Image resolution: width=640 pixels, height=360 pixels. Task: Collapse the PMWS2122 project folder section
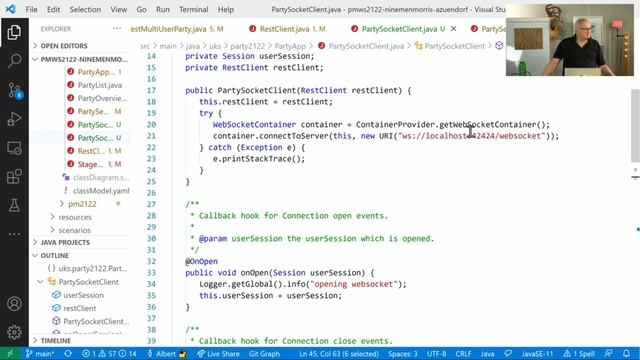point(84,59)
